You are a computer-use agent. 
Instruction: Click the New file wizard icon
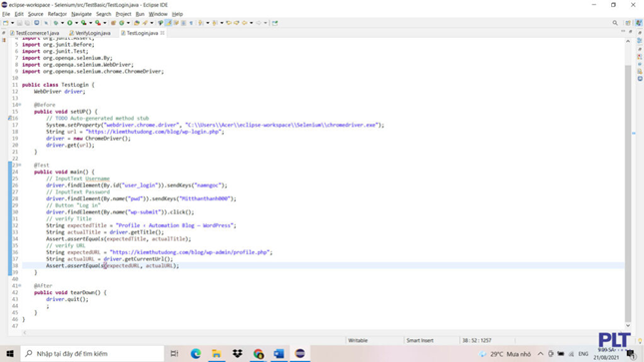[x=5, y=23]
